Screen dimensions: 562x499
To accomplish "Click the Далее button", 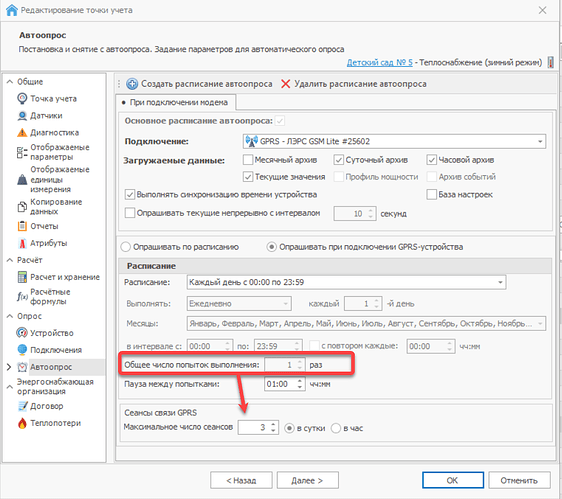I will (307, 480).
